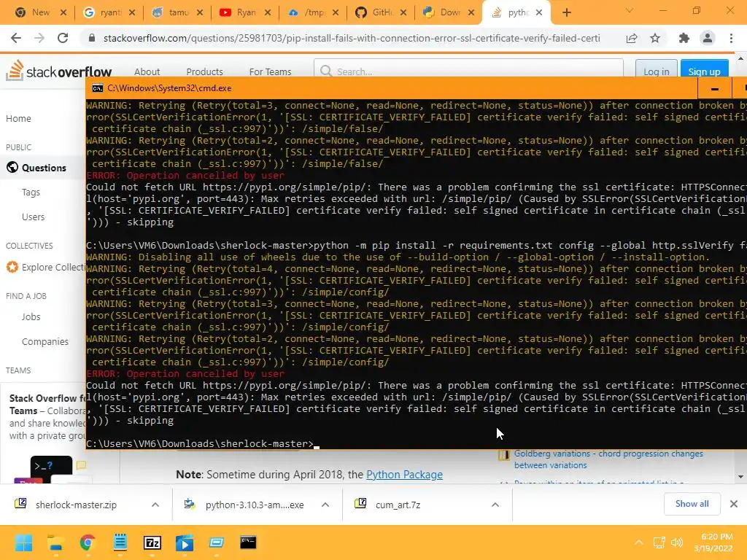The width and height of the screenshot is (747, 560).
Task: Open Tags in sidebar
Action: pos(31,192)
